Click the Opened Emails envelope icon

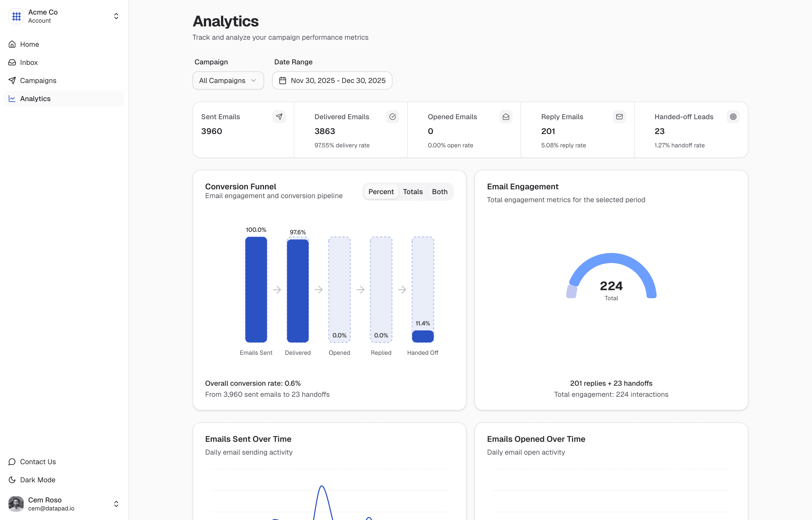(505, 117)
